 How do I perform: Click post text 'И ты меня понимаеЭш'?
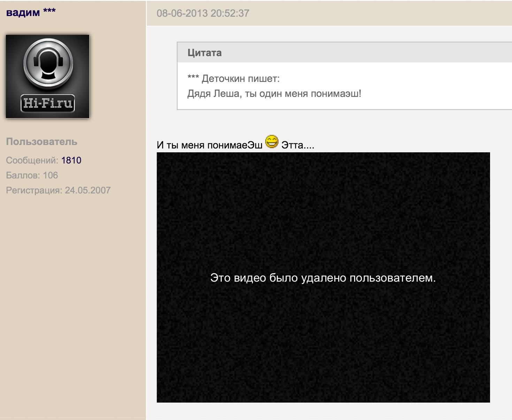209,145
